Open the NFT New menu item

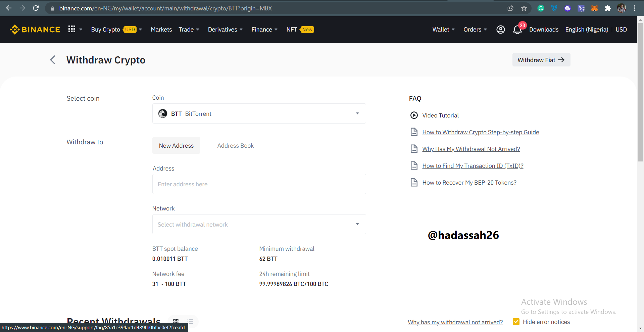point(300,30)
